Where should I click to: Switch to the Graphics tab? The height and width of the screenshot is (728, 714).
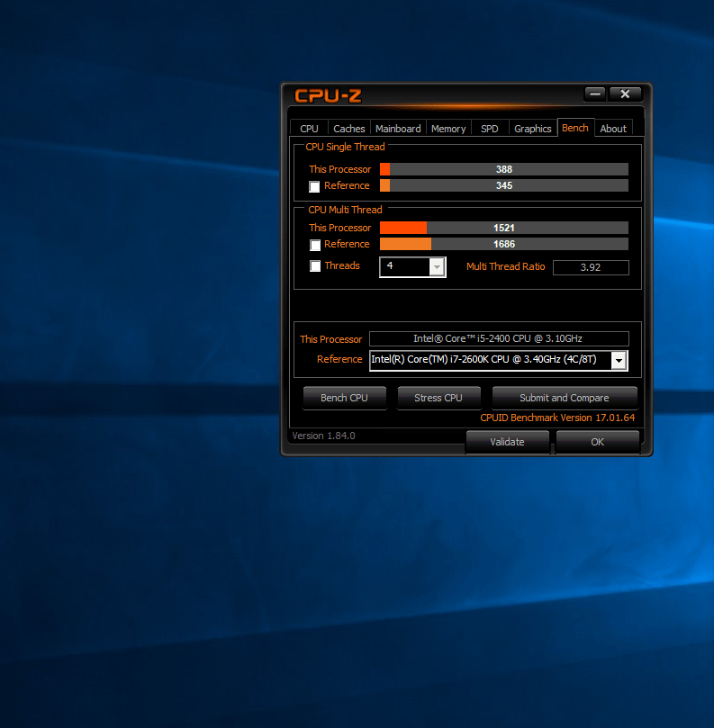point(532,129)
